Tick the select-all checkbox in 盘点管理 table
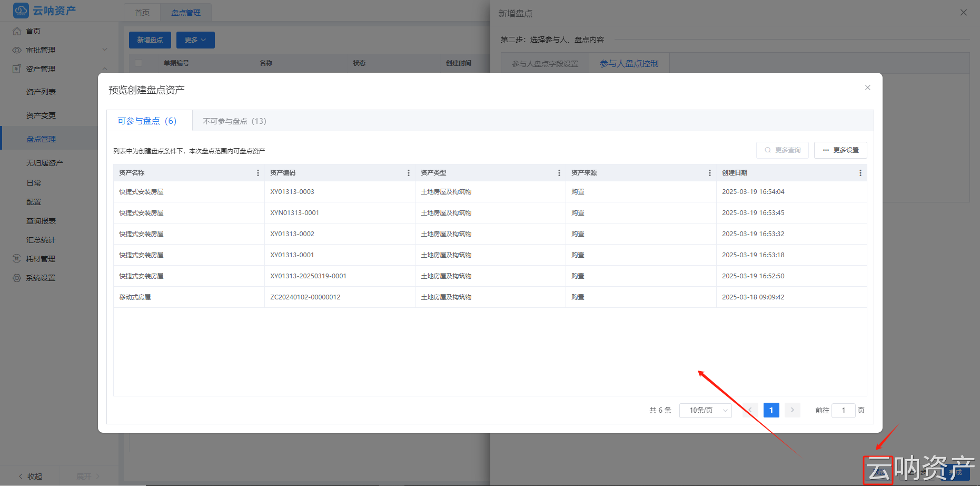The height and width of the screenshot is (486, 980). click(138, 63)
